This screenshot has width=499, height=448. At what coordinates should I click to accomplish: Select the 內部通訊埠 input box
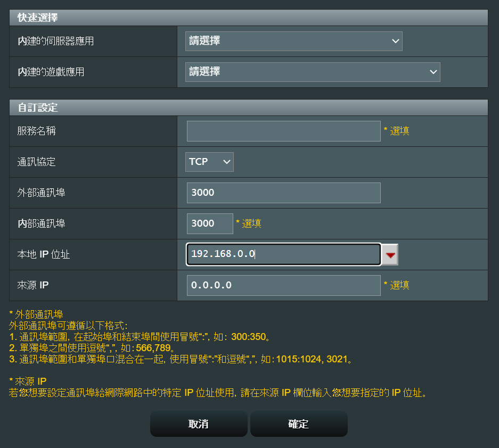click(210, 223)
